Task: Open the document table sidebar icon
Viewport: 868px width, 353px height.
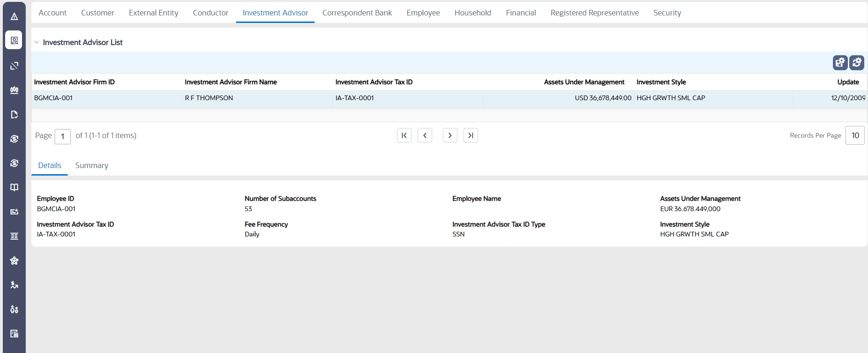Action: coord(14,333)
